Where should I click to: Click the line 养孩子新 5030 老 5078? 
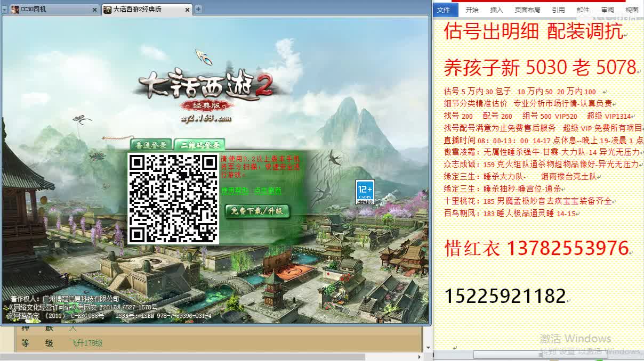click(x=540, y=67)
